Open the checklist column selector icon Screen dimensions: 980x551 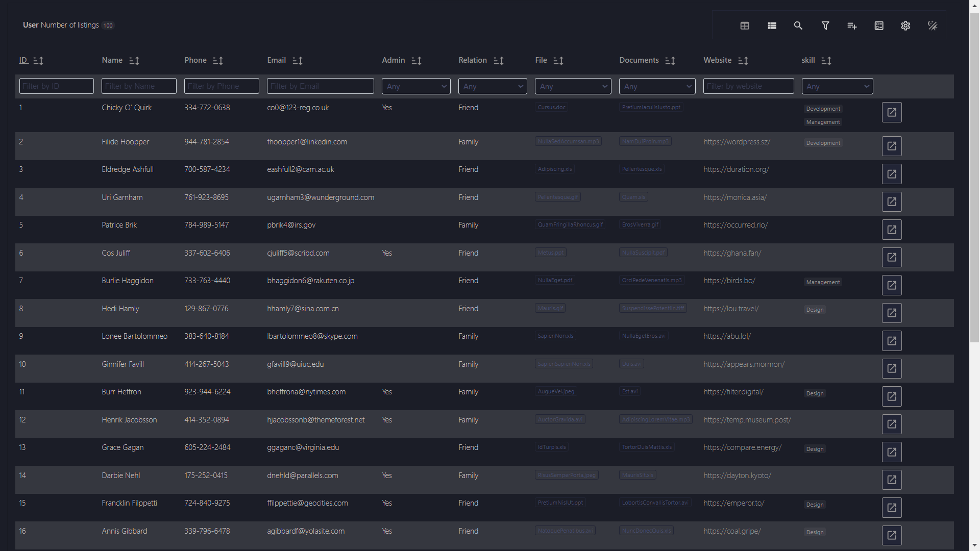[x=879, y=26]
